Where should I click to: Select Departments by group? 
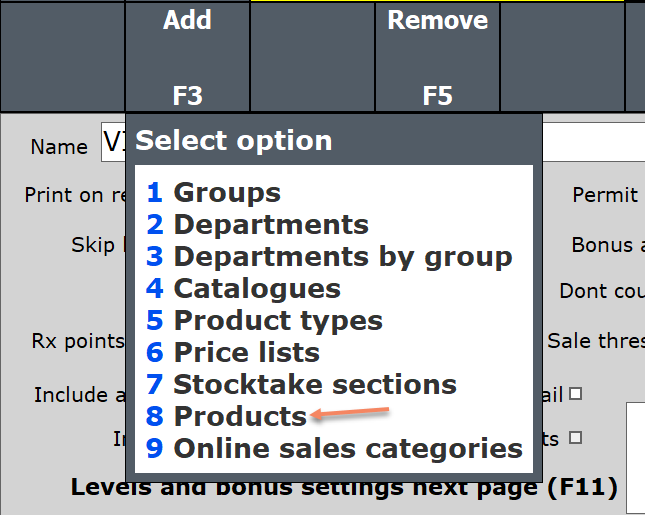[x=329, y=257]
